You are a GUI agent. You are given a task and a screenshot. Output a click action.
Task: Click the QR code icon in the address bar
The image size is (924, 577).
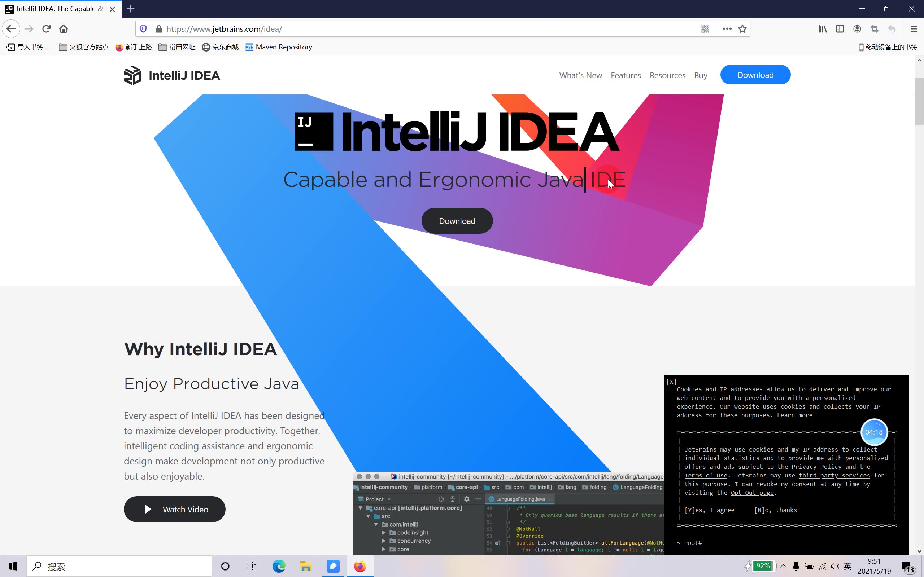coord(705,28)
